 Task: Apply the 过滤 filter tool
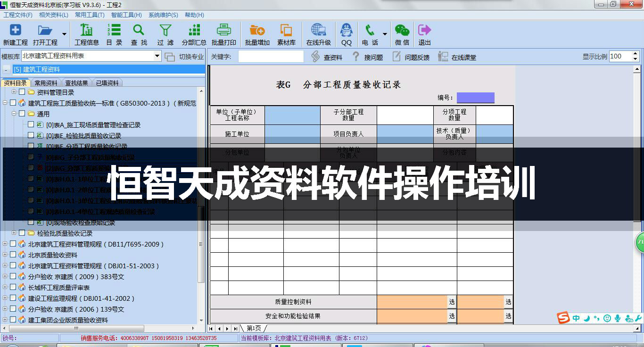[165, 35]
